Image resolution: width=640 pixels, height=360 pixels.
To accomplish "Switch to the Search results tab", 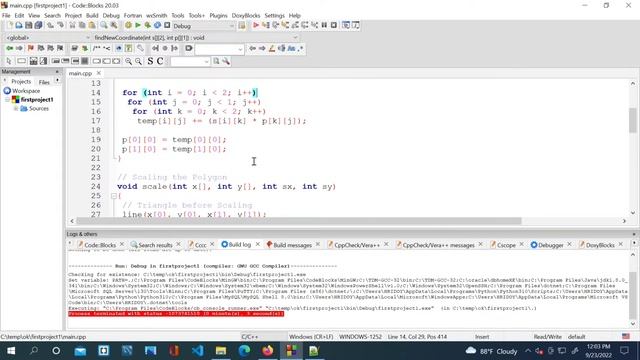I will (x=155, y=245).
